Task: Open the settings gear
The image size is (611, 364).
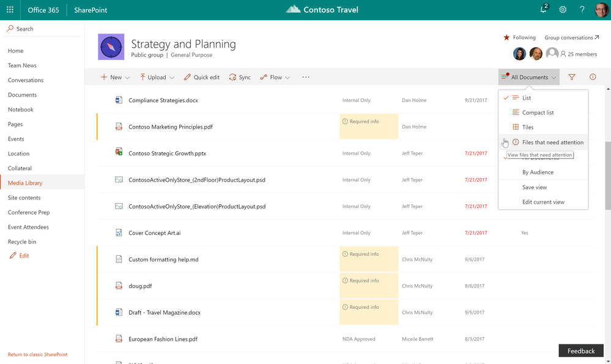Action: (563, 10)
